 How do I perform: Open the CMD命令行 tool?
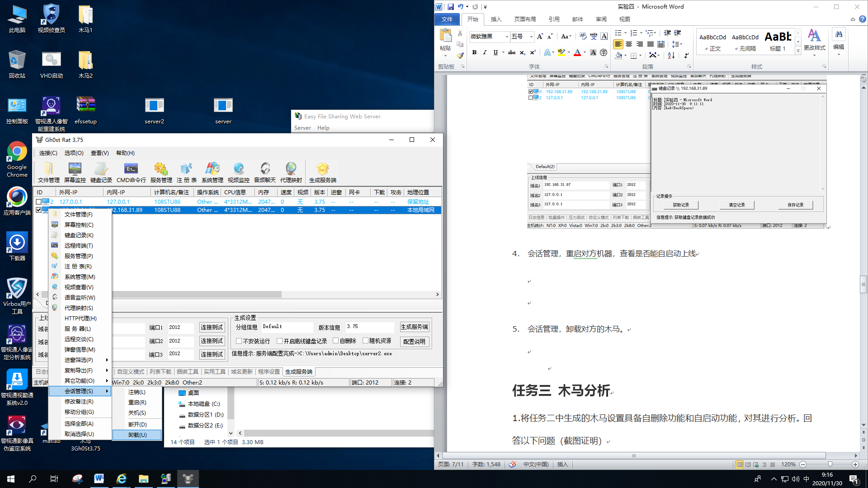coord(131,172)
